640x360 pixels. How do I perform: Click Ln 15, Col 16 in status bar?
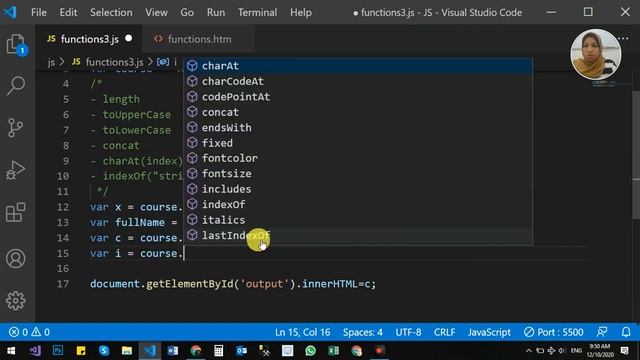(x=302, y=332)
